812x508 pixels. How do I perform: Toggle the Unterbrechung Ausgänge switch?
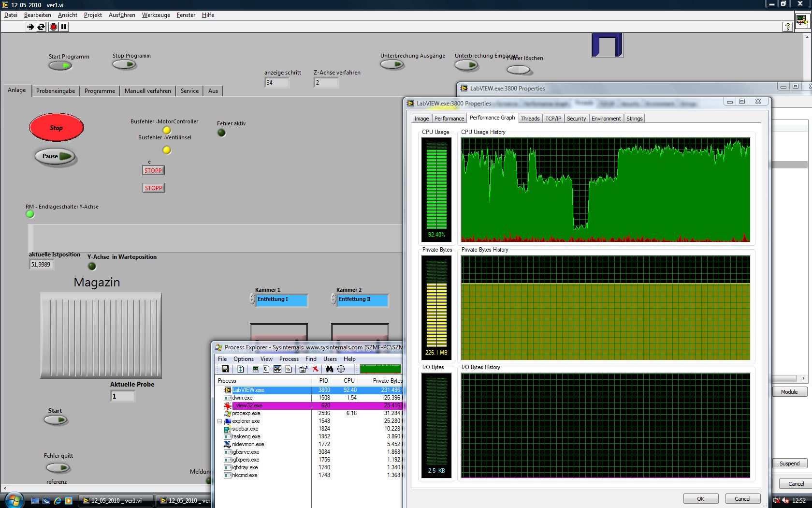[392, 64]
